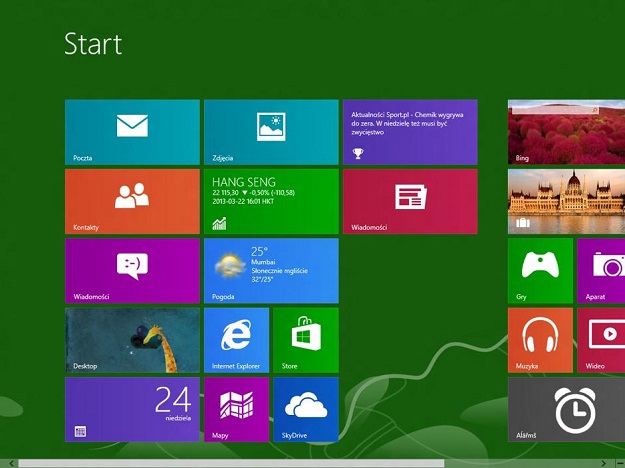
Task: Open the red Wiadomości news tile
Action: point(410,201)
